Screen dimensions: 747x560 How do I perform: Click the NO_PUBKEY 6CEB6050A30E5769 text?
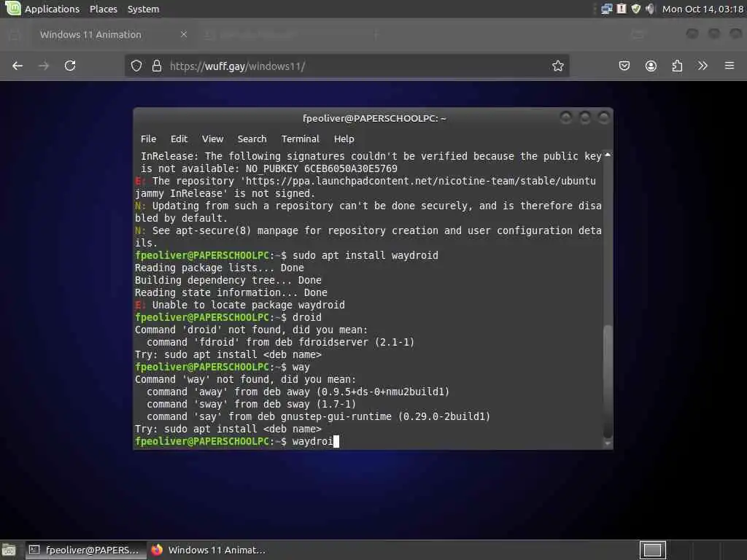(322, 168)
